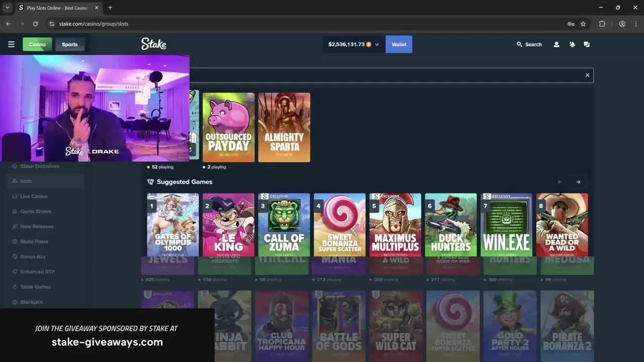Expand the balance currency dropdown
This screenshot has width=644, height=362.
pos(376,44)
